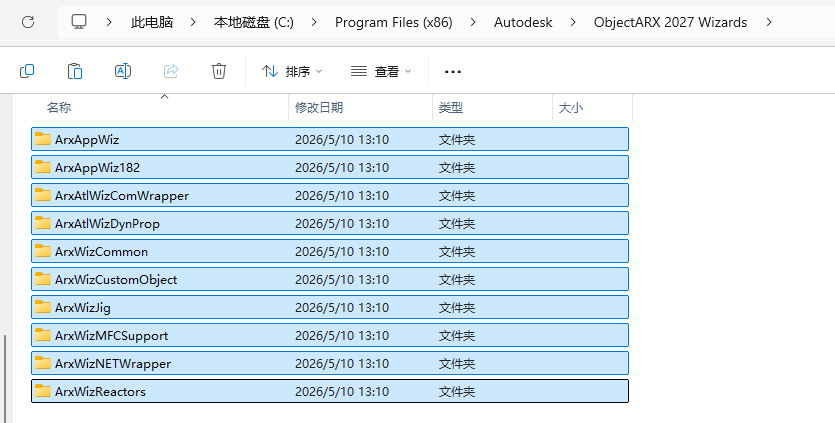Image resolution: width=835 pixels, height=423 pixels.
Task: Expand chevron after 本地磁盘 (C:)
Action: point(314,22)
